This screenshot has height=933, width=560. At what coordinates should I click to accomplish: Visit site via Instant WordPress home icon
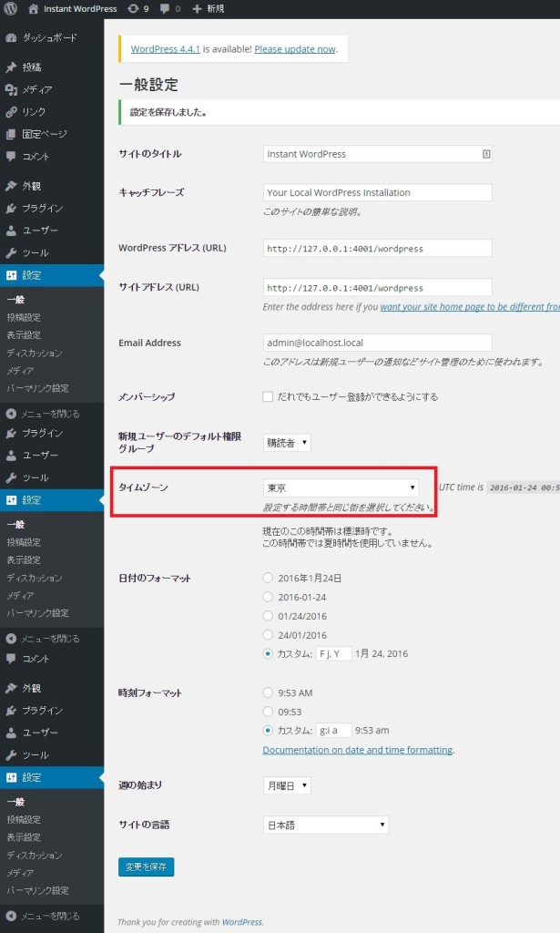coord(73,9)
